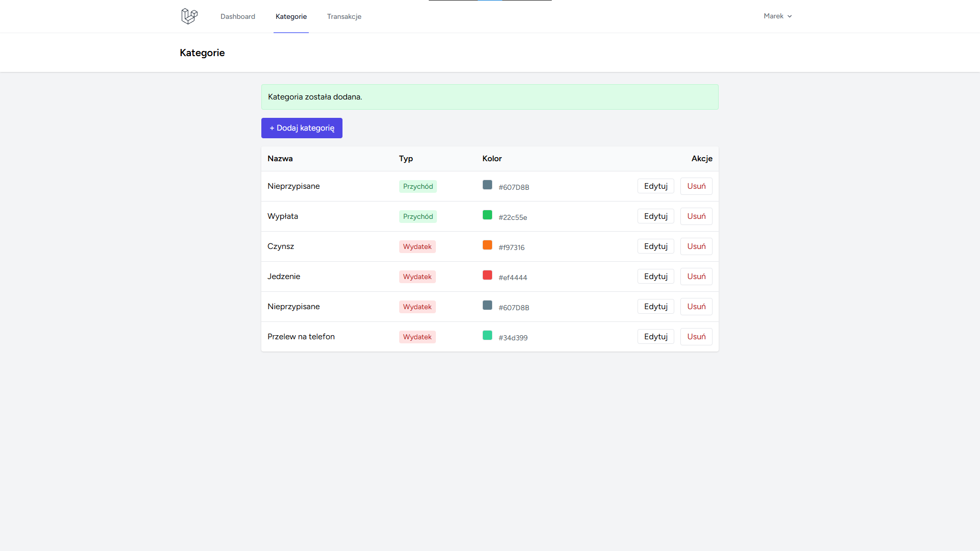Click the Dodaj kategorię button
Screen dimensions: 980x551
tap(302, 128)
